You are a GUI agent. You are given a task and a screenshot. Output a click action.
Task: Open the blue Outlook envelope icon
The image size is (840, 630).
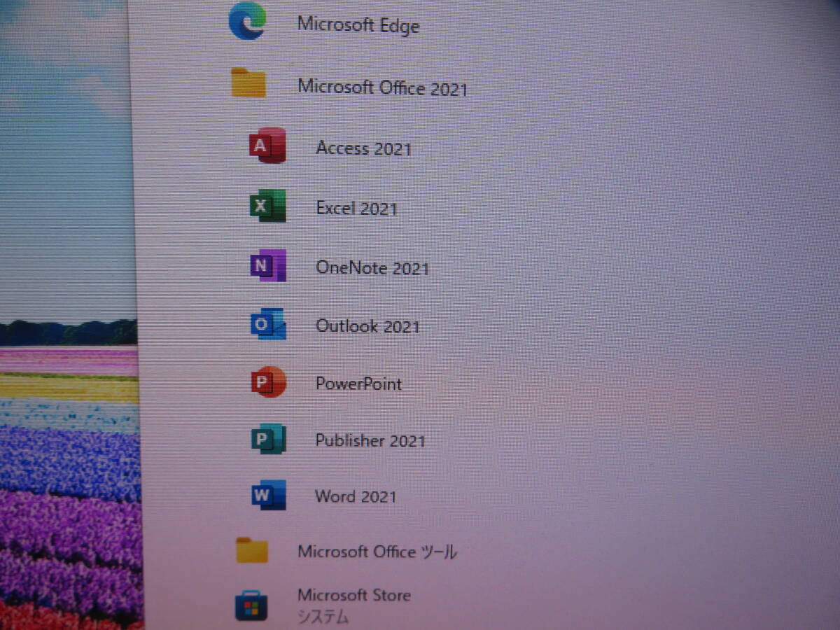click(268, 324)
